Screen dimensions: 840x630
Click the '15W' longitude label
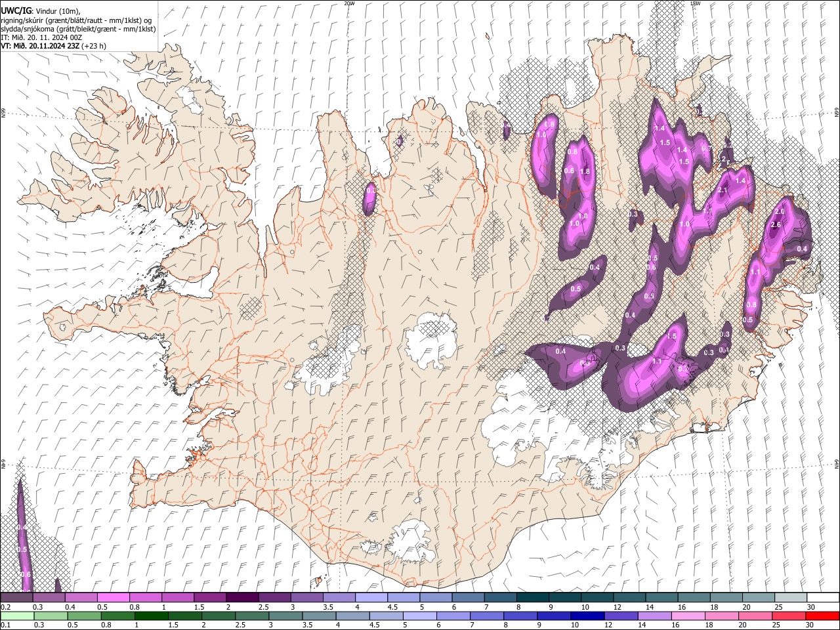tap(695, 3)
